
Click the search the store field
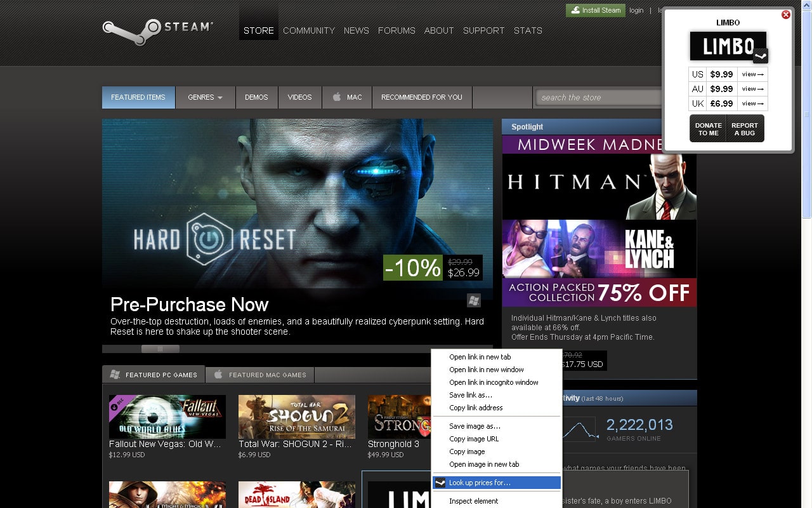599,97
